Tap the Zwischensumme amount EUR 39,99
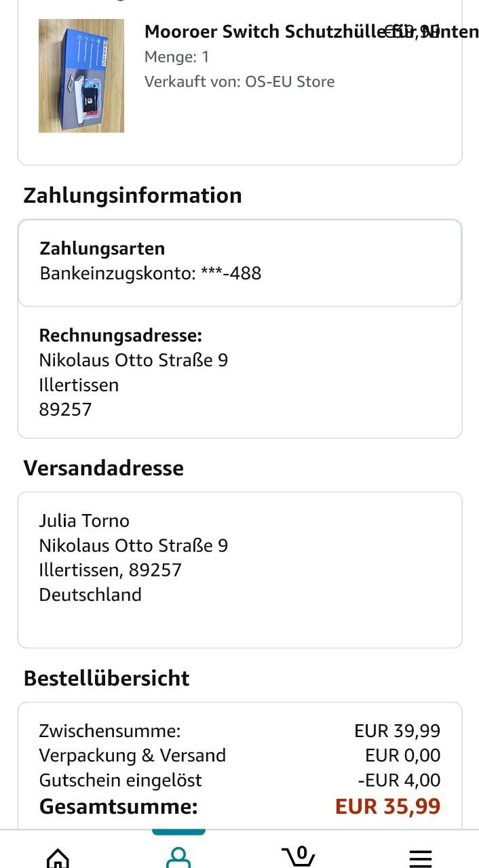 (x=397, y=731)
